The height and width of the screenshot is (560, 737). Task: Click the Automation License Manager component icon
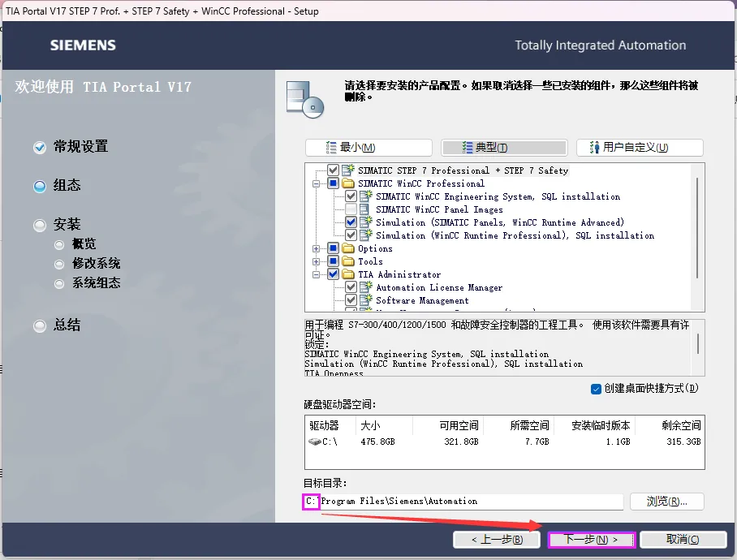point(366,287)
